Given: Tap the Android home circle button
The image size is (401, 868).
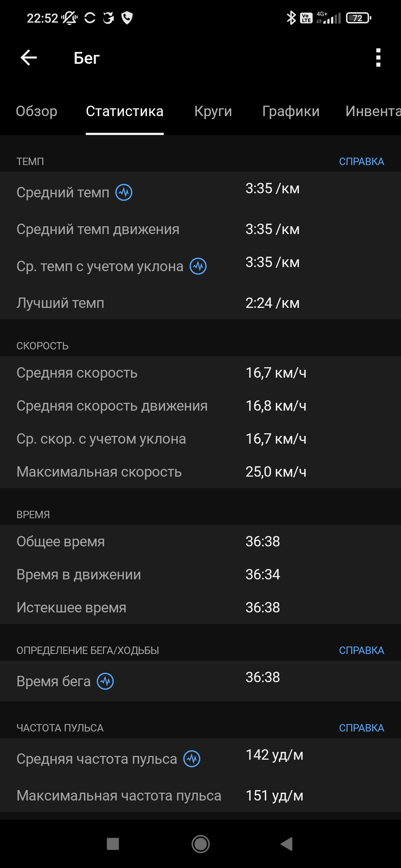Looking at the screenshot, I should 200,844.
